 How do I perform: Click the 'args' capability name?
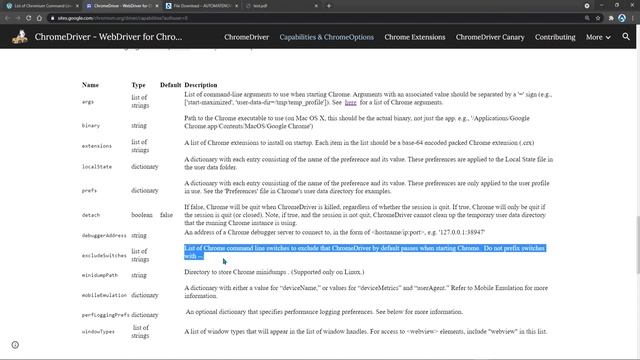click(x=88, y=102)
